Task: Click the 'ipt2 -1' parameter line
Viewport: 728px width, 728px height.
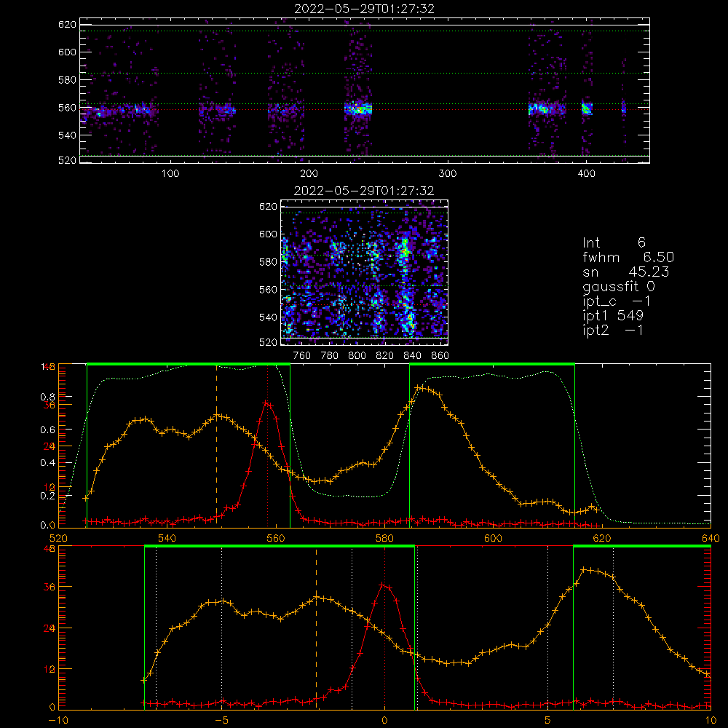Action: [613, 330]
